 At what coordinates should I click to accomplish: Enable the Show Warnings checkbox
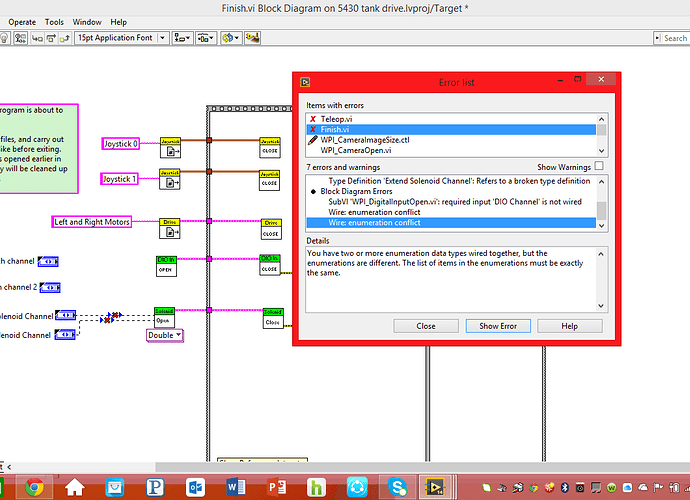tap(598, 166)
